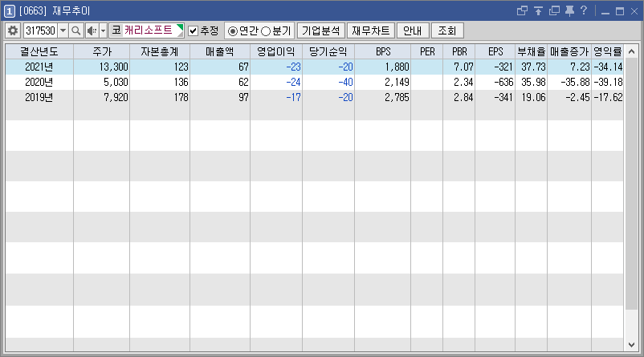This screenshot has height=357, width=644.
Task: Open the 기업분석 button
Action: tap(320, 30)
